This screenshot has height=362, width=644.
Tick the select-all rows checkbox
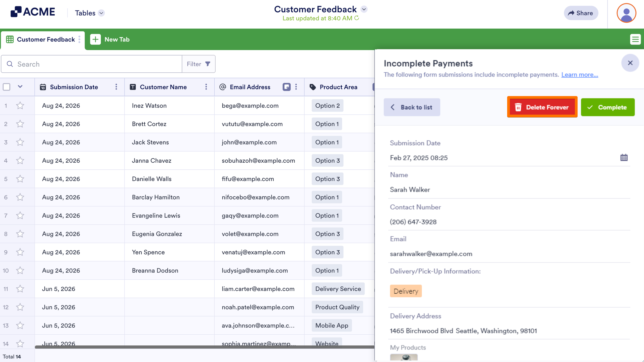click(x=7, y=87)
